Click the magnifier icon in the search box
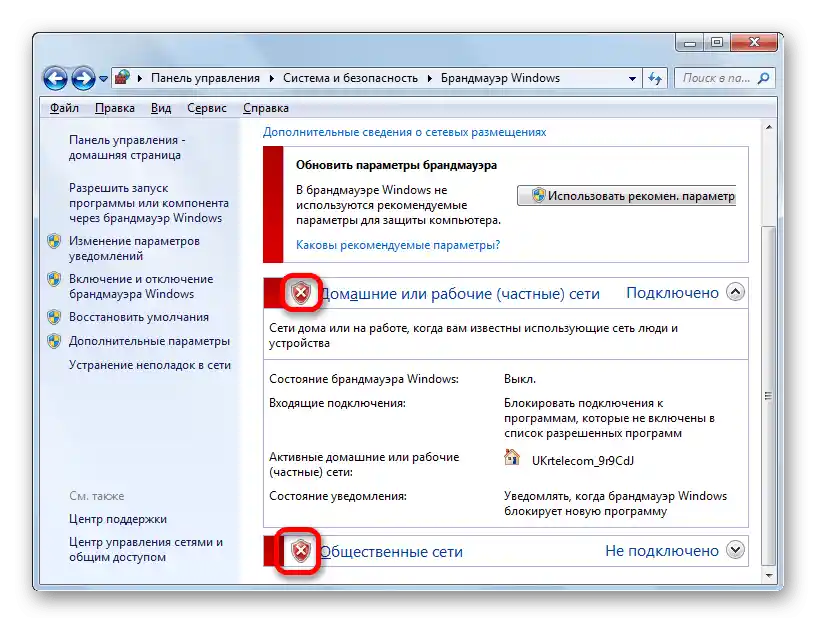This screenshot has width=817, height=624. 763,78
